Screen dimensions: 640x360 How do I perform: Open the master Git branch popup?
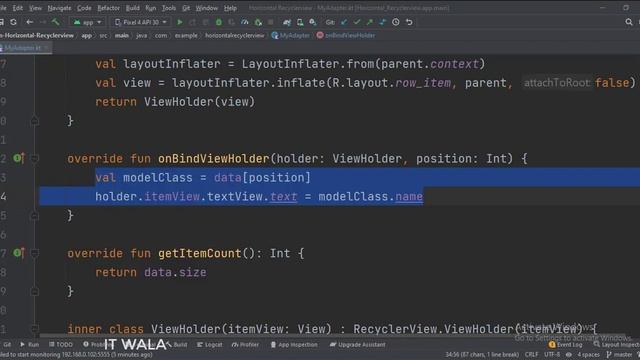(x=620, y=355)
